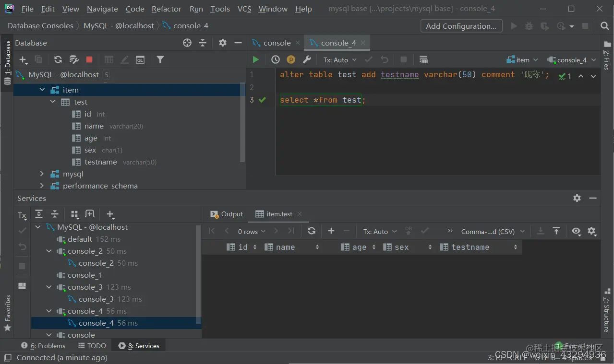The image size is (614, 364).
Task: Click the Refresh icon in Database toolbar
Action: click(x=58, y=59)
